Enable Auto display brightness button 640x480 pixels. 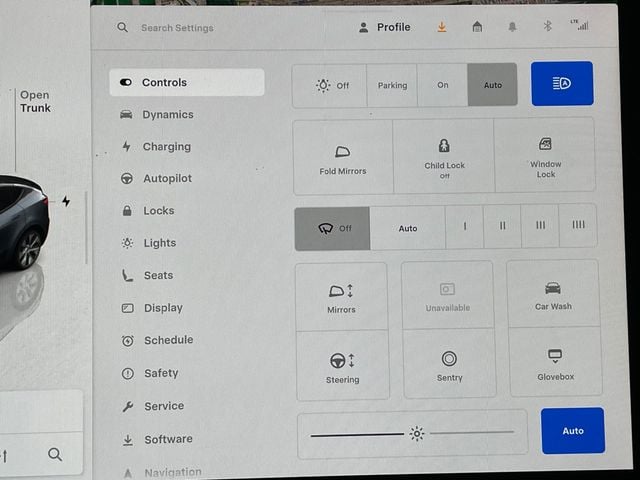click(x=572, y=431)
